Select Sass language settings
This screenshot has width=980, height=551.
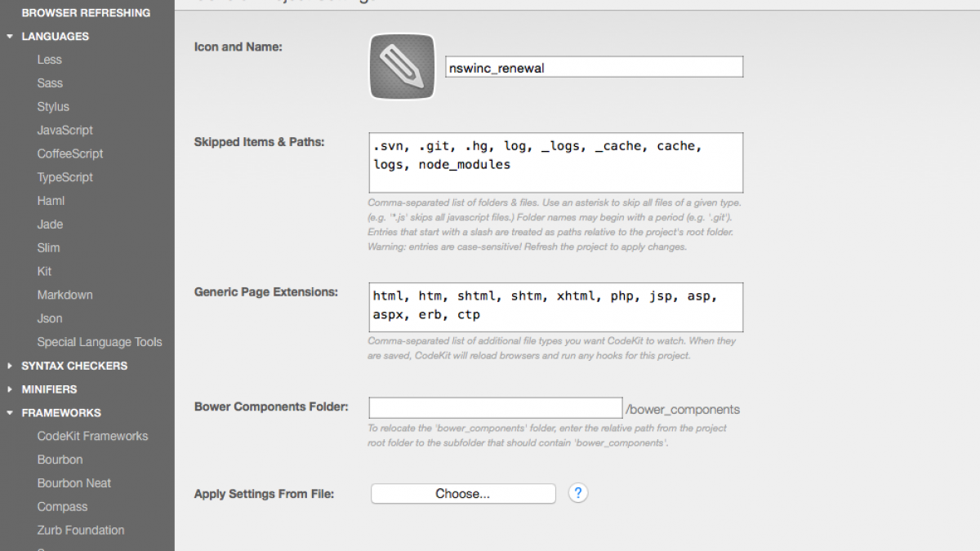pyautogui.click(x=50, y=83)
